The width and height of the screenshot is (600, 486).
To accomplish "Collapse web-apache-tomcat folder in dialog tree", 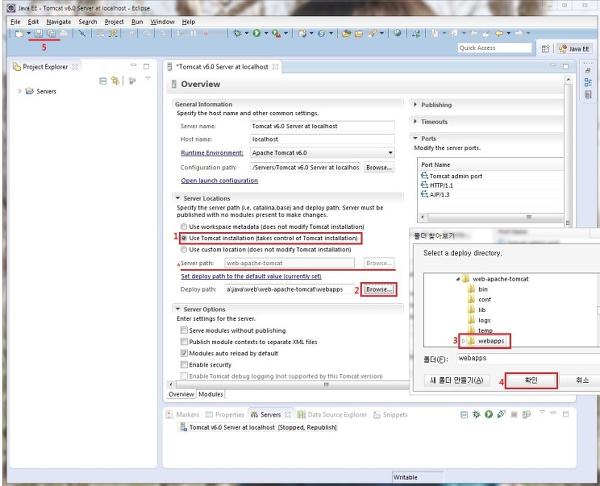I will tap(458, 279).
